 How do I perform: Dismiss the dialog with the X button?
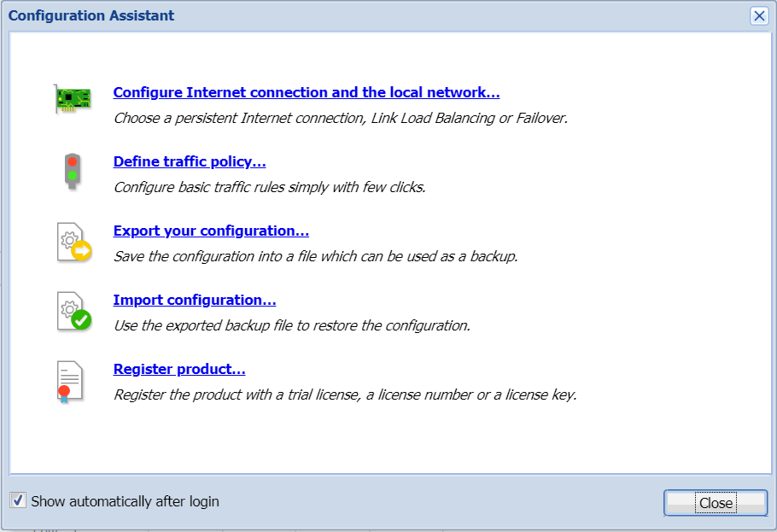coord(758,15)
